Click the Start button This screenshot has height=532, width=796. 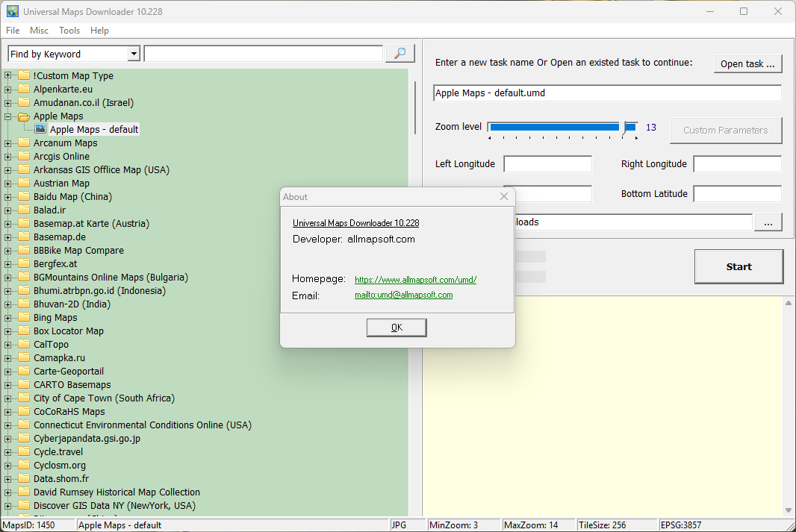[739, 267]
